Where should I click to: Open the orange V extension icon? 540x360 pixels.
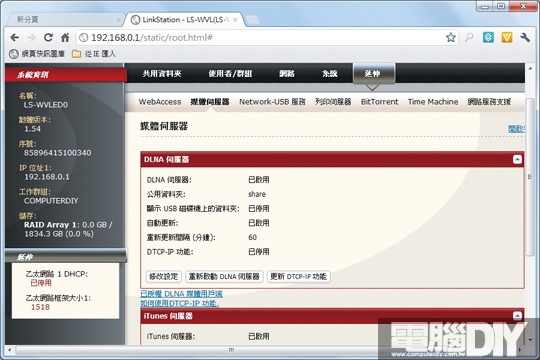[x=507, y=37]
